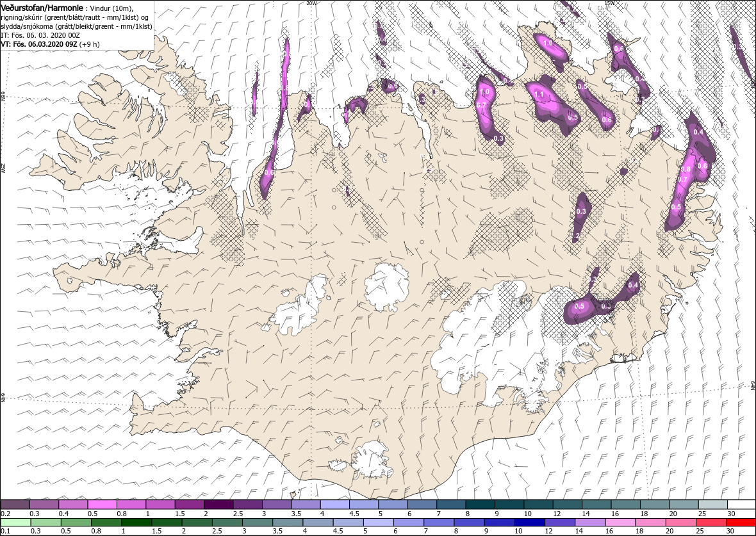Select rain legend swatch between 25 and 30
The image size is (756, 536).
coord(711,523)
